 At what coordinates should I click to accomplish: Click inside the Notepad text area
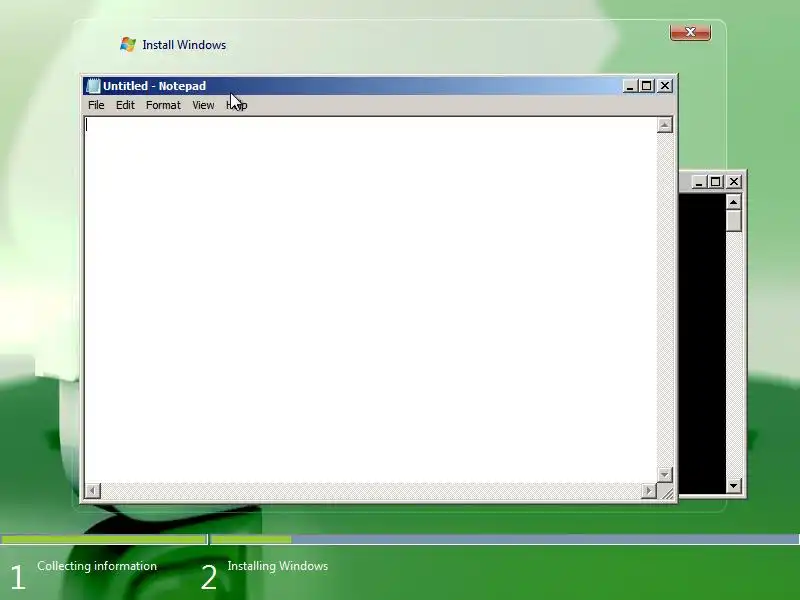click(370, 299)
